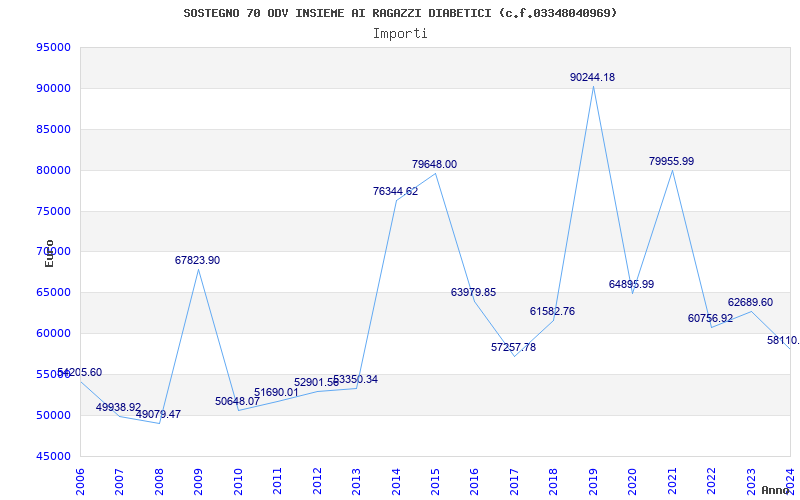The image size is (800, 500).
Task: Click the 65000 y-axis tick label
Action: [53, 292]
